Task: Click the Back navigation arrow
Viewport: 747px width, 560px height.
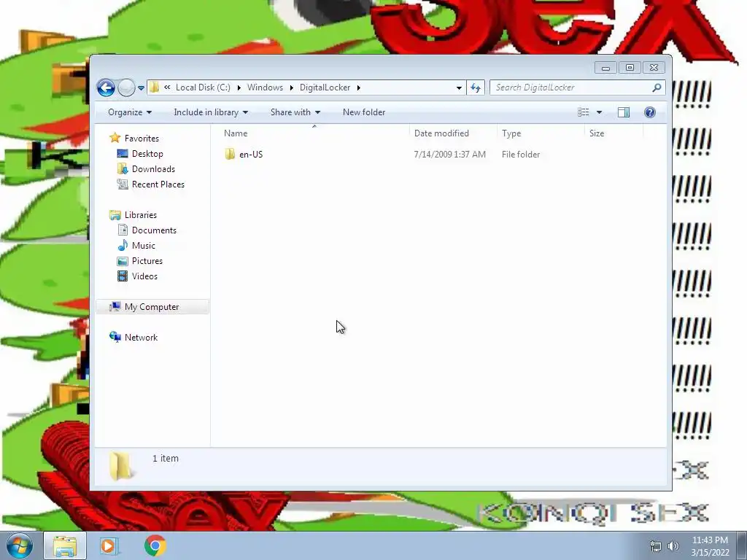Action: 106,87
